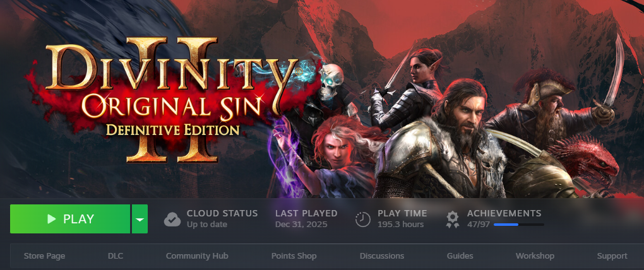Select the Support link
644x270 pixels.
click(612, 256)
